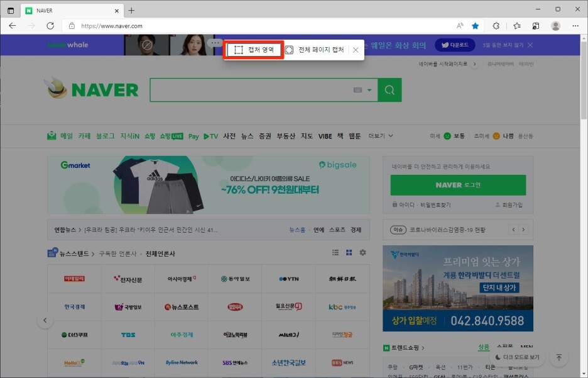The width and height of the screenshot is (588, 378).
Task: Open the vertical tabs panel icon
Action: (x=11, y=11)
